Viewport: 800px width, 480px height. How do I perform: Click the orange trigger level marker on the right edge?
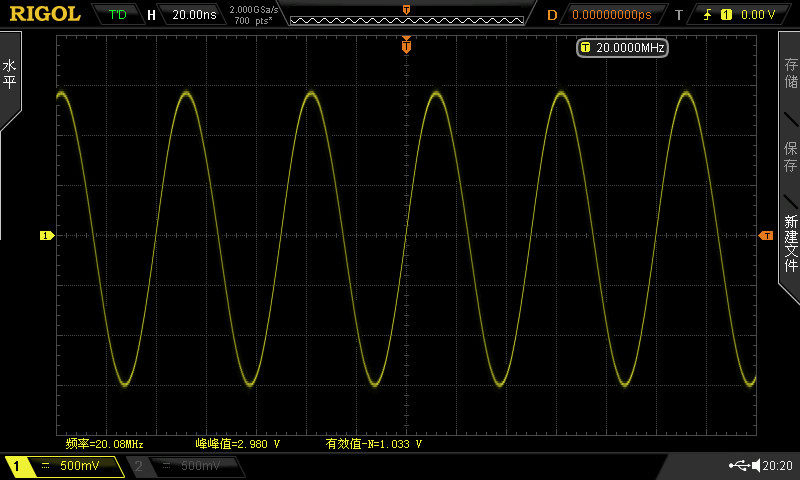click(x=766, y=236)
